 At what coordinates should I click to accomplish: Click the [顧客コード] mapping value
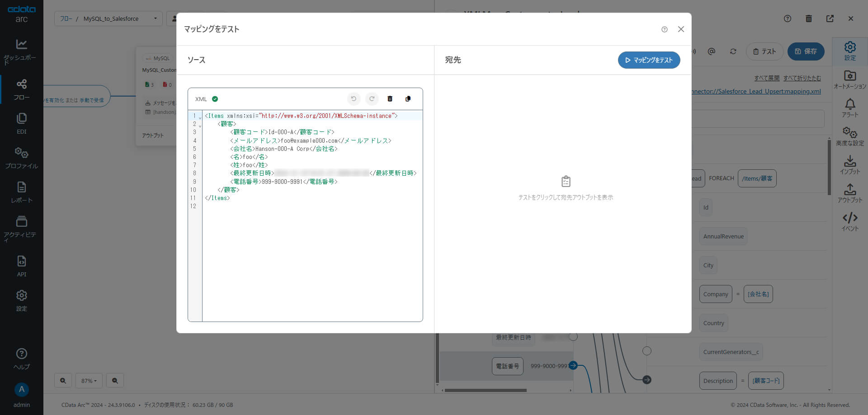tap(766, 381)
